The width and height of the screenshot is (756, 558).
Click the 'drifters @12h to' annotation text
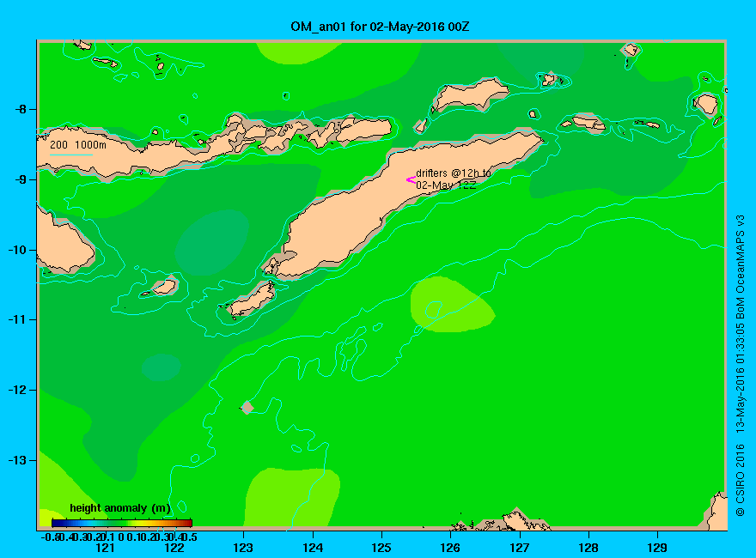(454, 173)
